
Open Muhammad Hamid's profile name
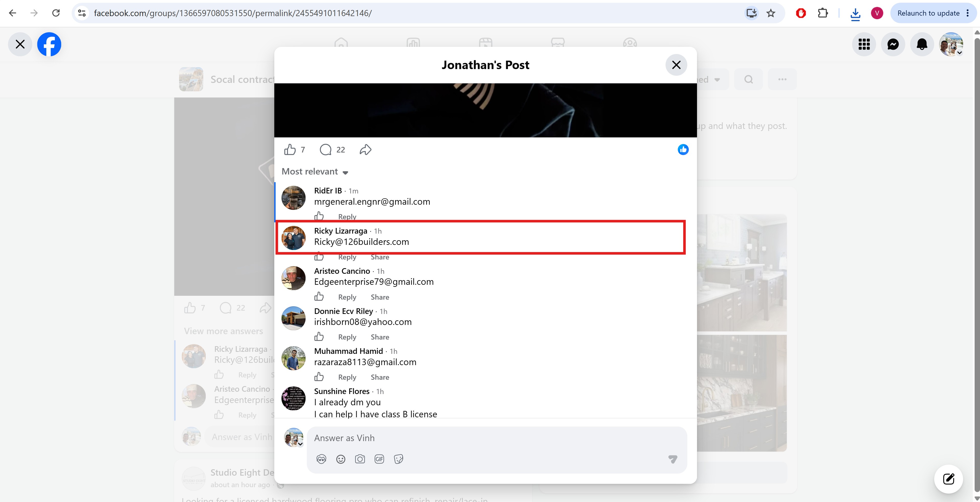[349, 351]
